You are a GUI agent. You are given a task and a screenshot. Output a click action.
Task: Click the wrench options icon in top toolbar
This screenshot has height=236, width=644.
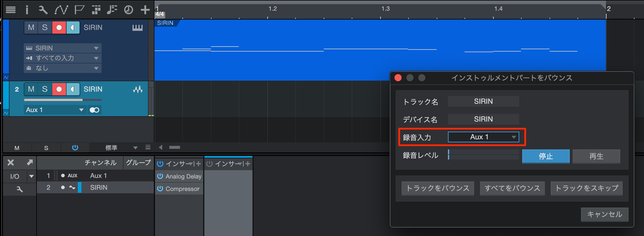click(x=43, y=10)
